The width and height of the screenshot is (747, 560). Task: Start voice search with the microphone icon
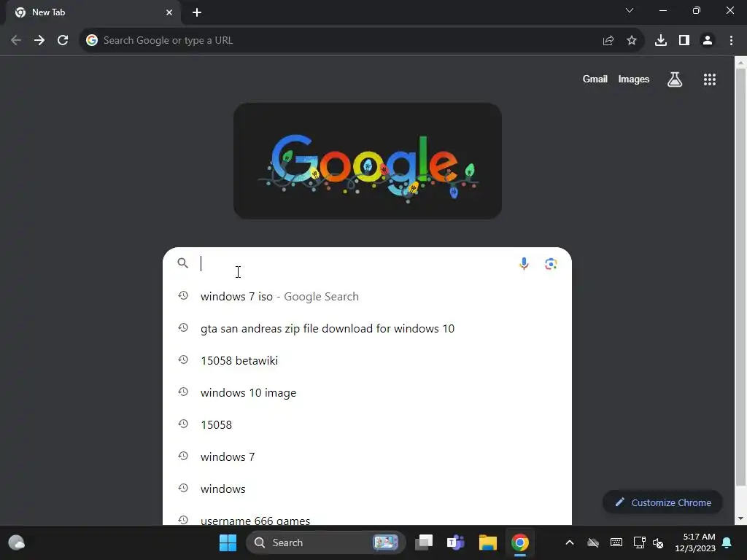(524, 263)
